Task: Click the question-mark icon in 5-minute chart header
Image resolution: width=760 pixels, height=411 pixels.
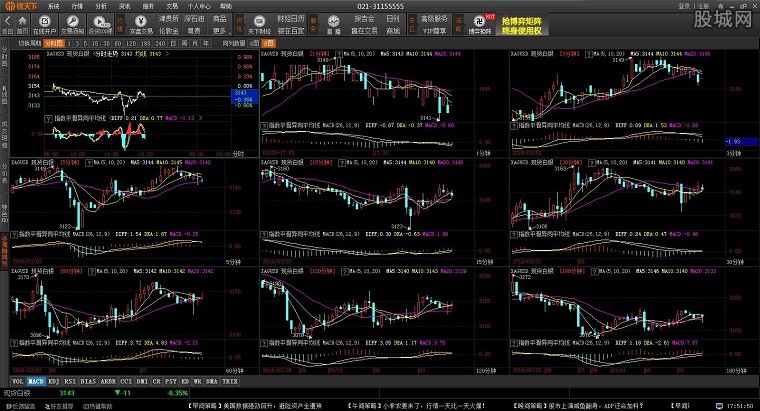Action: pos(89,163)
